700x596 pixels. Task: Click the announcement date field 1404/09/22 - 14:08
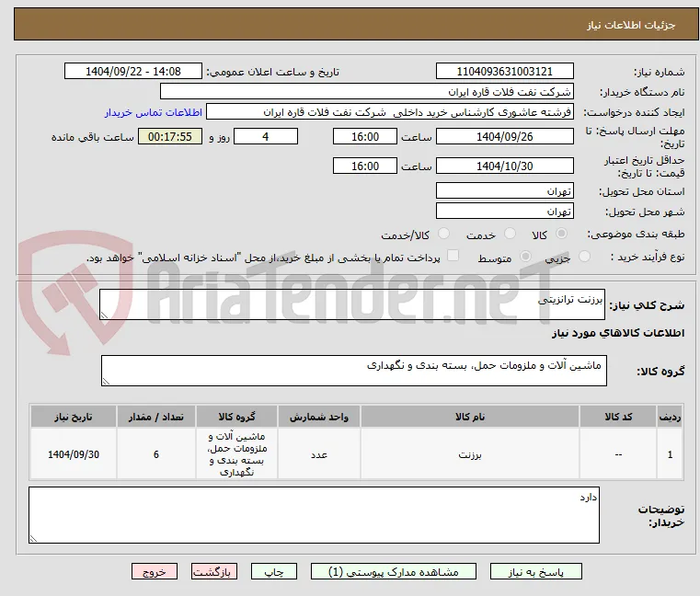coord(133,72)
